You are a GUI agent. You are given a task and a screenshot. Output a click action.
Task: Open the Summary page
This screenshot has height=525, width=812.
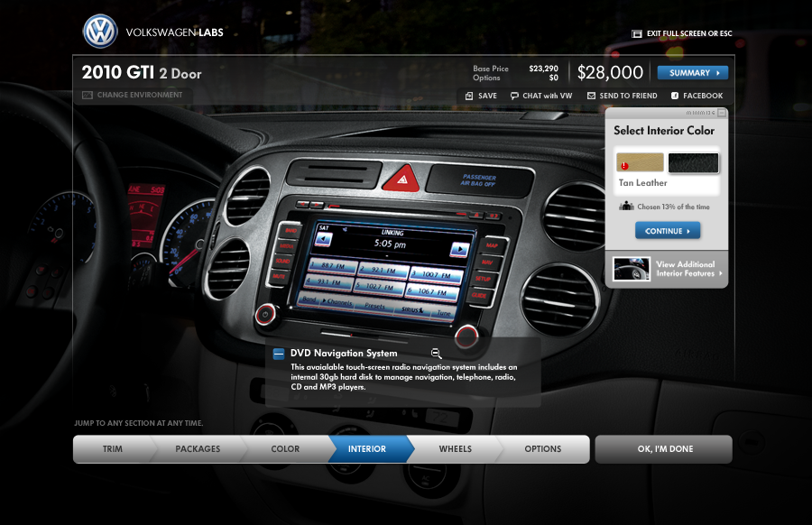pyautogui.click(x=692, y=73)
